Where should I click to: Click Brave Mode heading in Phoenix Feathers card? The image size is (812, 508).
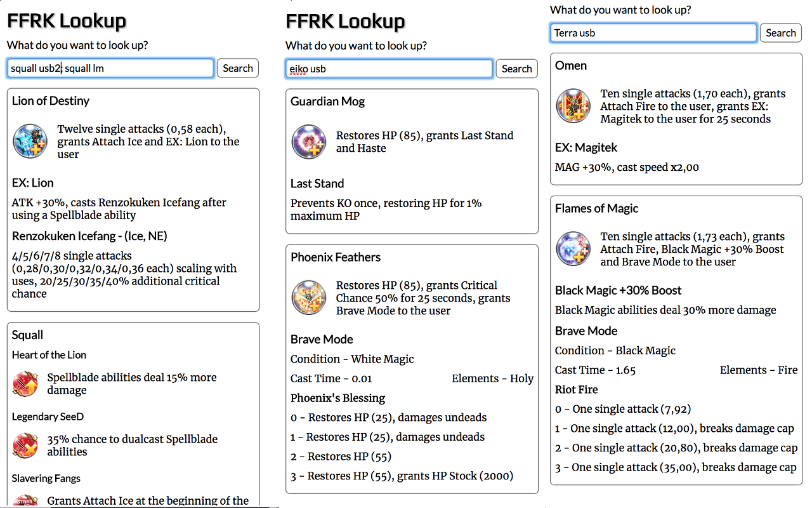[322, 340]
